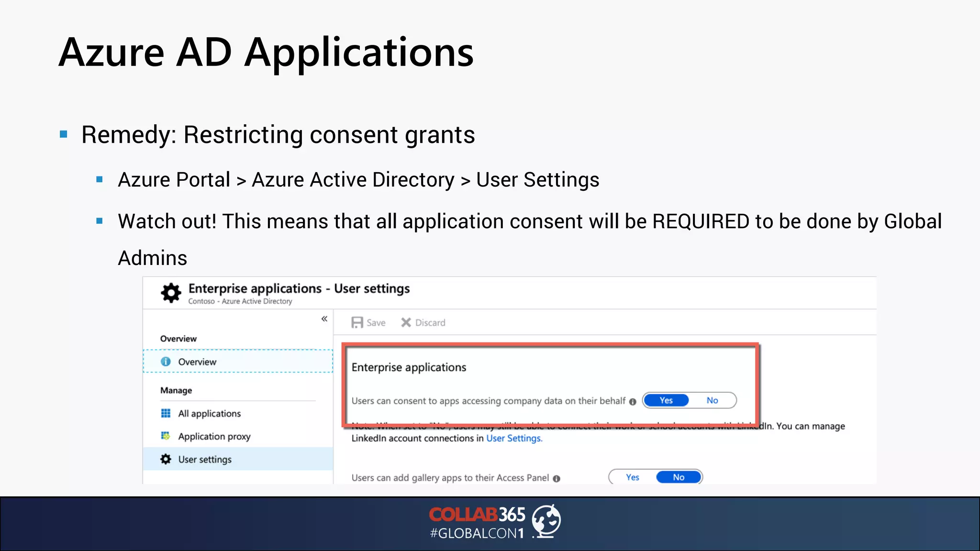The width and height of the screenshot is (980, 551).
Task: Click the Save button label
Action: (376, 323)
